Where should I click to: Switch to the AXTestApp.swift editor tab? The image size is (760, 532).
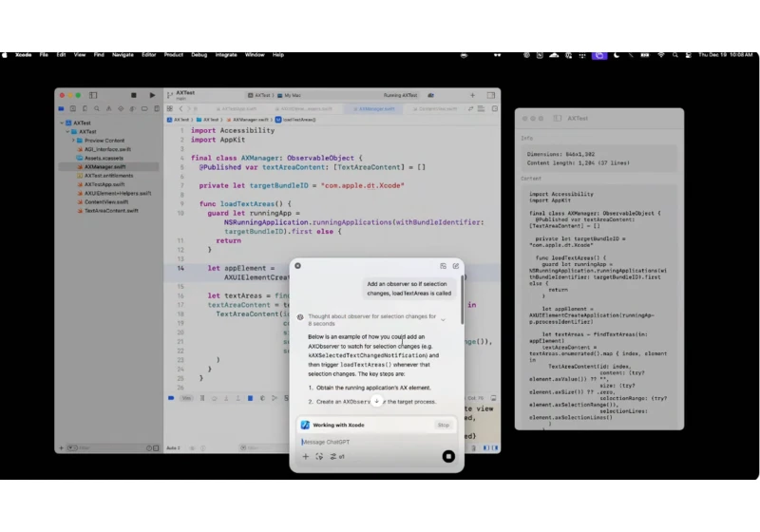pyautogui.click(x=237, y=108)
